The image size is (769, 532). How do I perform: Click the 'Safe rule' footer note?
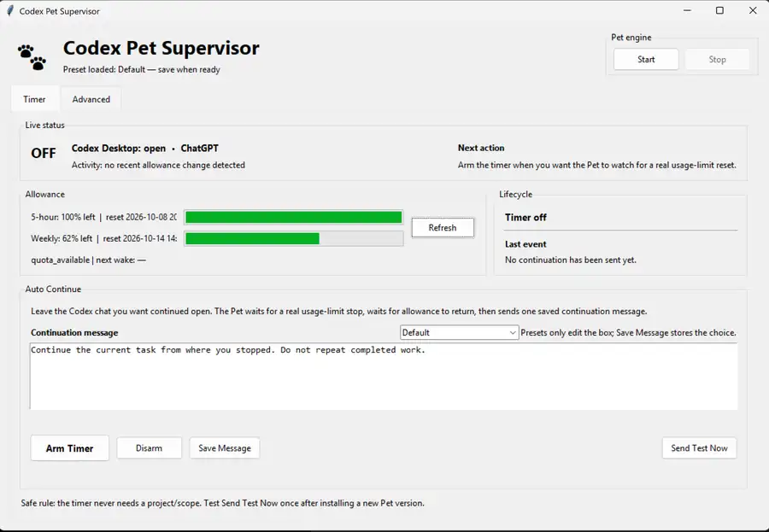[223, 503]
